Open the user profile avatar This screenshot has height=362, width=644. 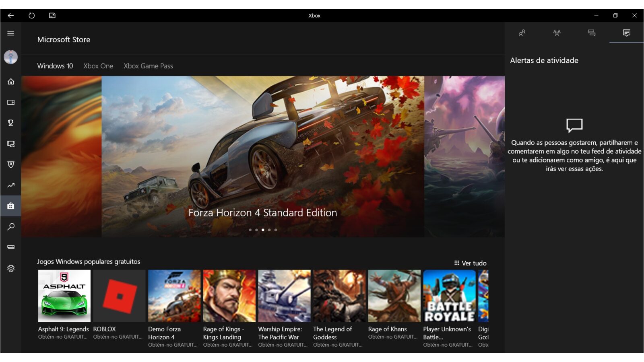(x=11, y=57)
